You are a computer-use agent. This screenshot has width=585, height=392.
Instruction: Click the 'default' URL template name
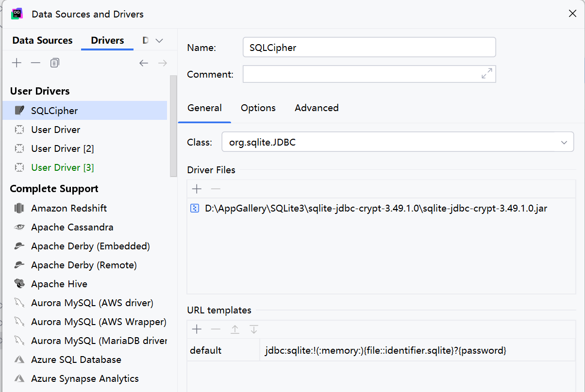click(206, 350)
